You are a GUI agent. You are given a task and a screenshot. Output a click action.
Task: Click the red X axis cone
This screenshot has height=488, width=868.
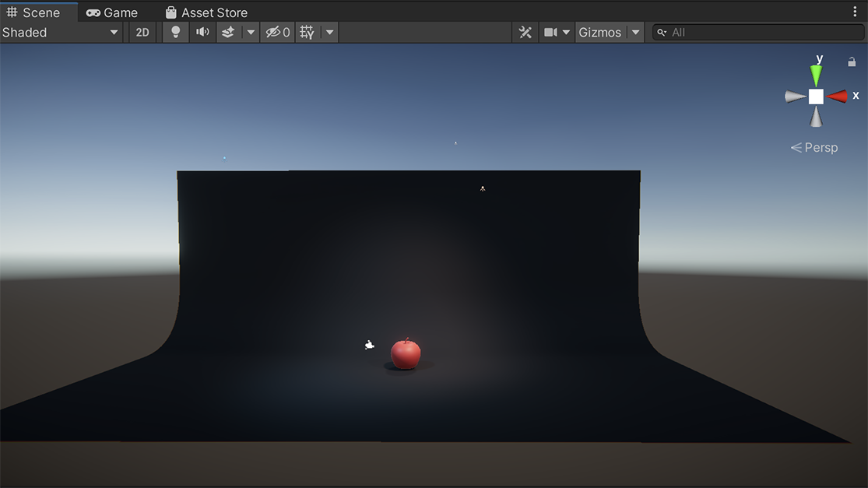pyautogui.click(x=838, y=97)
